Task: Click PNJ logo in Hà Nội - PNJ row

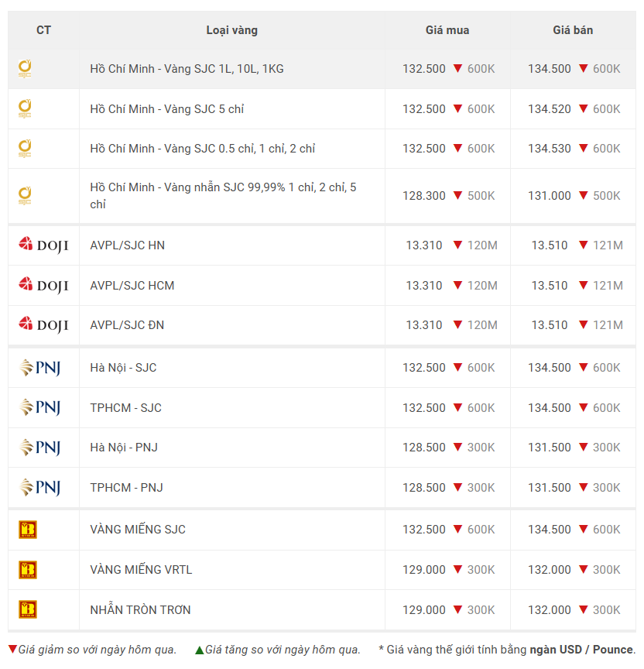Action: 40,448
